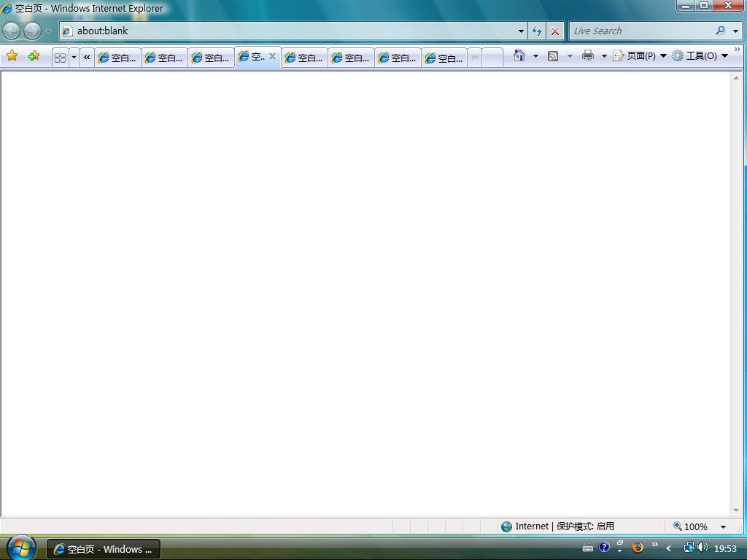This screenshot has height=560, width=747.
Task: Click the Print icon
Action: pyautogui.click(x=588, y=55)
